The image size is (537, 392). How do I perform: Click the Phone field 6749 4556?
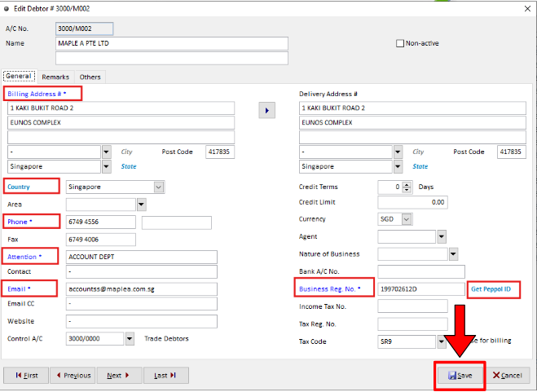(101, 222)
